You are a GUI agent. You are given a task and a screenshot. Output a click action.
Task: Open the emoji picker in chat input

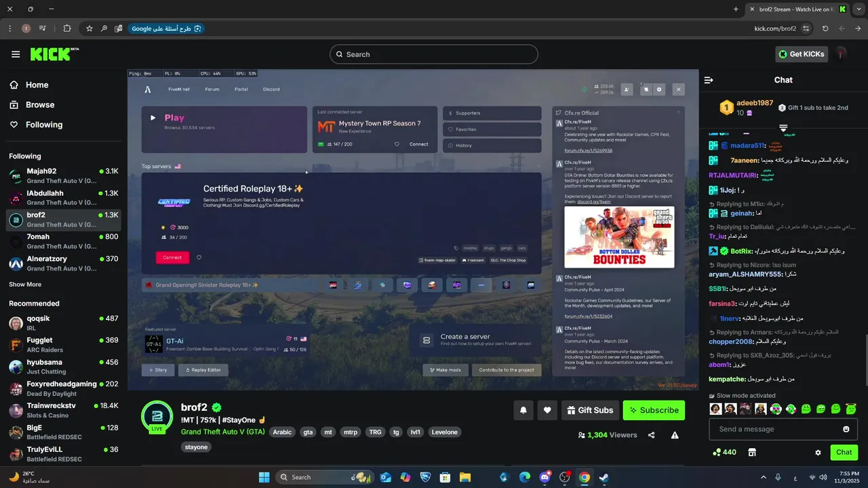click(846, 429)
